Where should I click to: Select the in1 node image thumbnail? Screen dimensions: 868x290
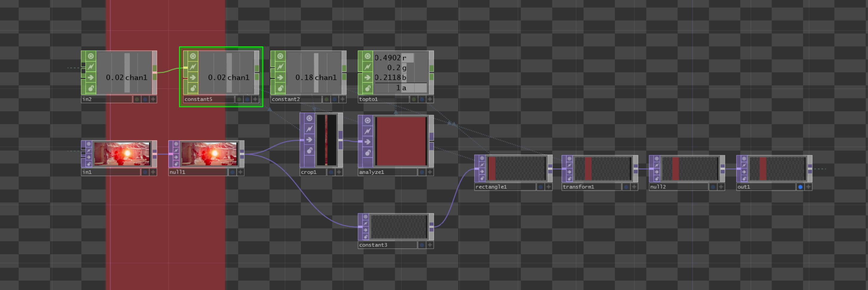122,154
